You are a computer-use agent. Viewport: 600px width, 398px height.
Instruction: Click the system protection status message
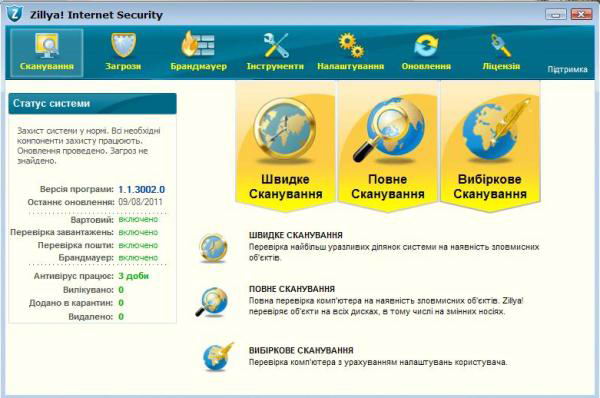point(89,145)
